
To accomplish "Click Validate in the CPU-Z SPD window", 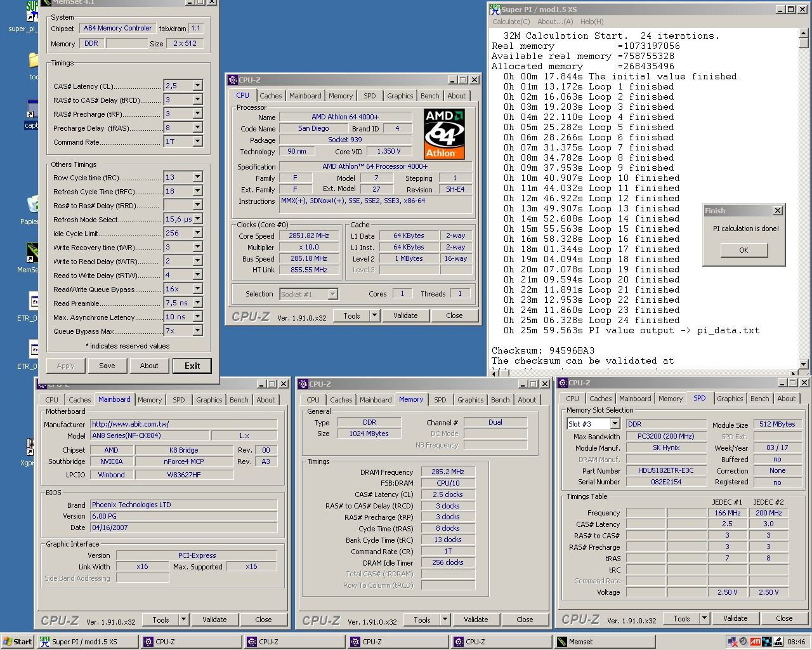I will [735, 618].
